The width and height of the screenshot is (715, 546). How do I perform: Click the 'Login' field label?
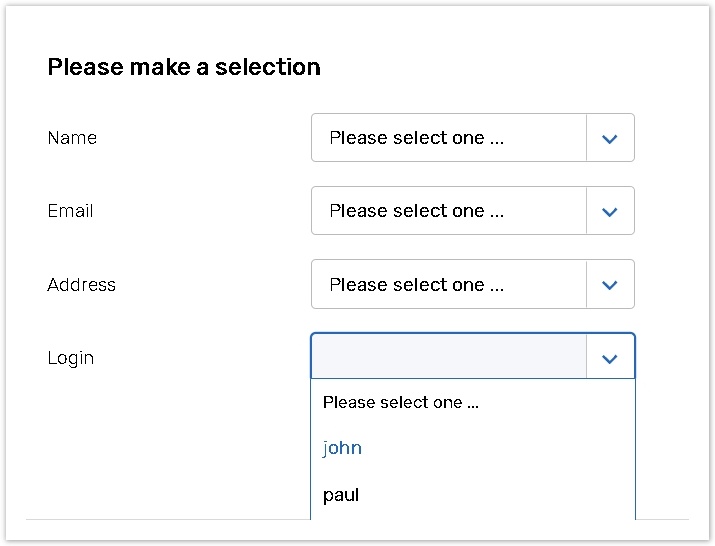point(70,358)
